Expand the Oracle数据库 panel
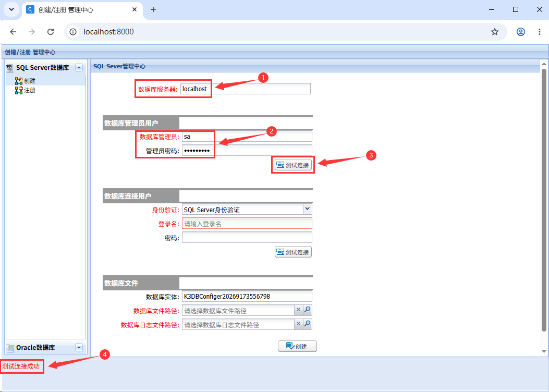The height and width of the screenshot is (392, 549). point(79,348)
